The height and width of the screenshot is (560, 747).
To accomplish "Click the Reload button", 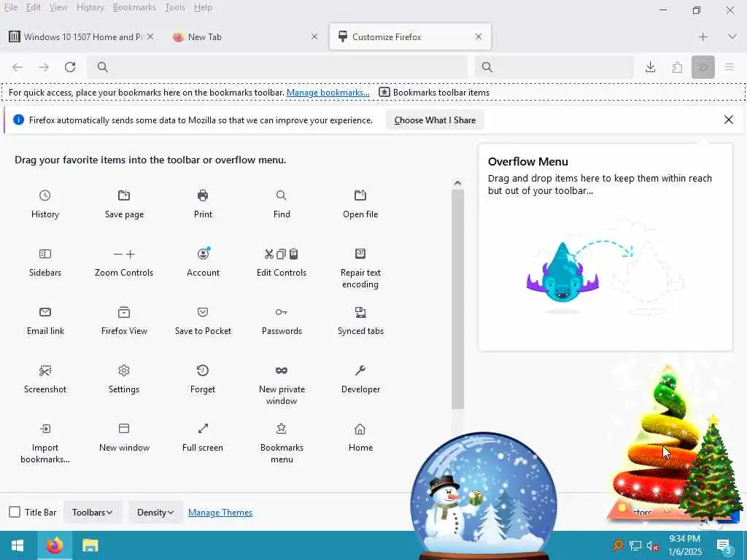I will 70,67.
